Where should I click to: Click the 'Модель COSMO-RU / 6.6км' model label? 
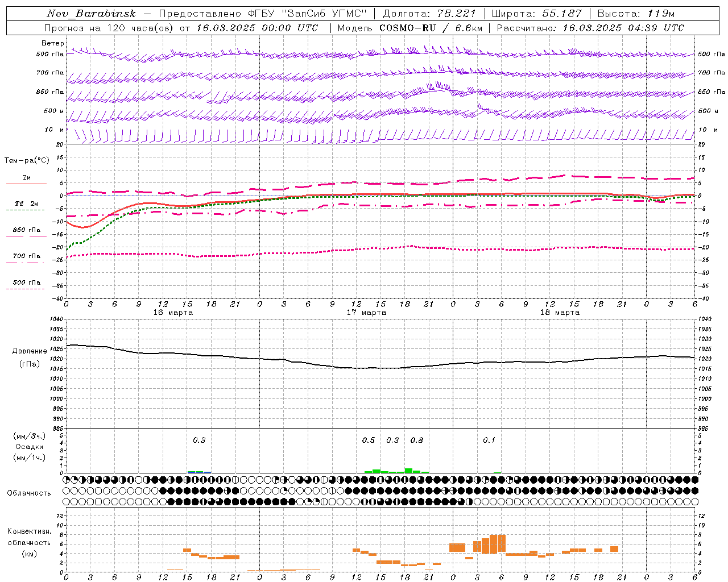coord(409,28)
